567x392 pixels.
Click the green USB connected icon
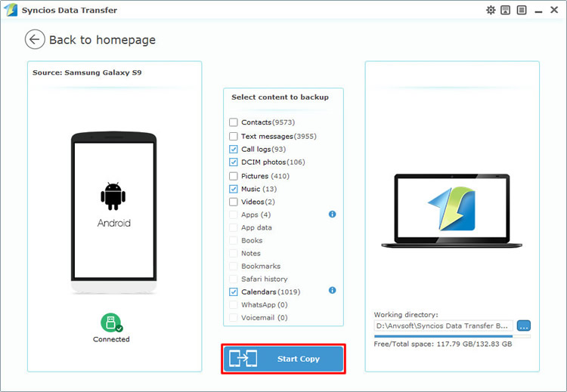point(111,323)
